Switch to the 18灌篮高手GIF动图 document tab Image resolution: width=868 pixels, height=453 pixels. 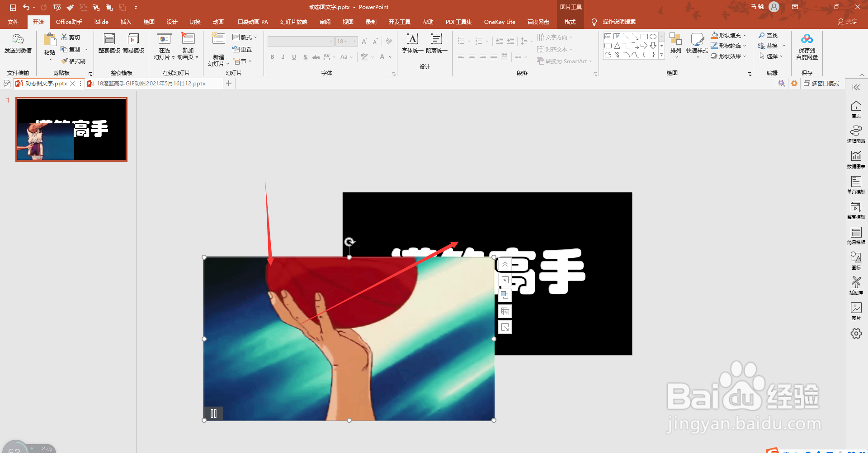pyautogui.click(x=151, y=84)
